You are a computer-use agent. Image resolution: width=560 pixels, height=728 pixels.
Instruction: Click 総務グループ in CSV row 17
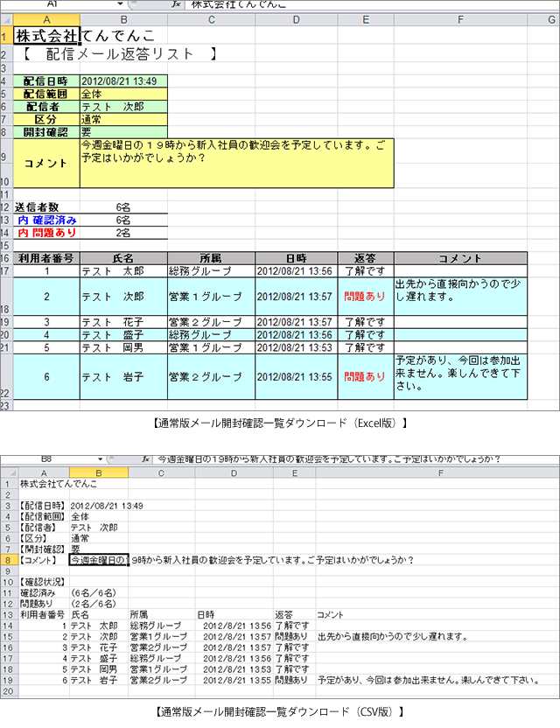(161, 658)
